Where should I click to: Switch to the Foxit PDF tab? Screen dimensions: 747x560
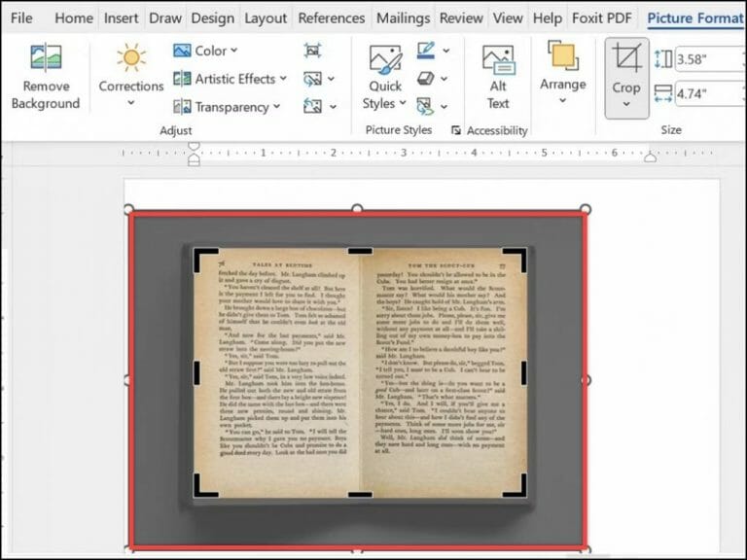coord(602,18)
